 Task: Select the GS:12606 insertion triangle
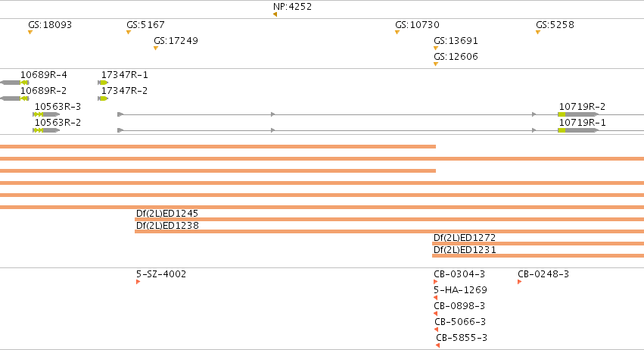coord(436,64)
